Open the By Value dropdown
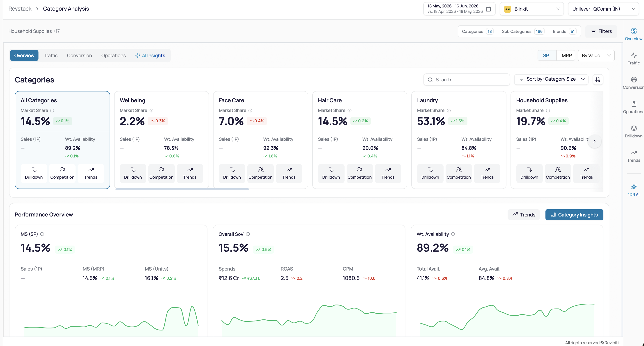This screenshot has width=644, height=346. click(x=596, y=55)
